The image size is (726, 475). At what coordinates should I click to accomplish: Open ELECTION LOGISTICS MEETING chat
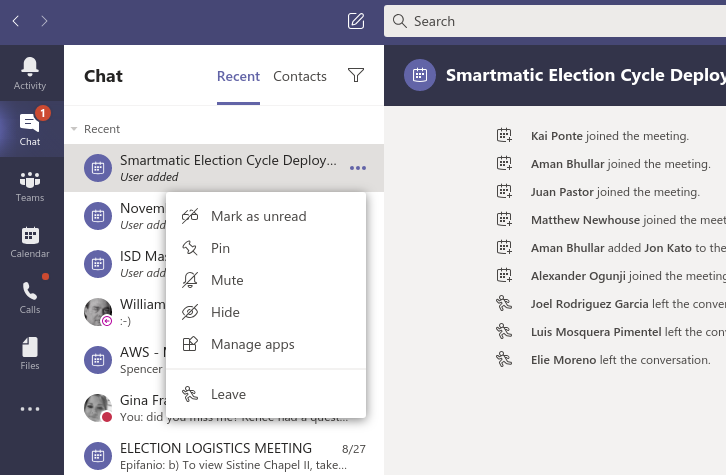[x=224, y=456]
